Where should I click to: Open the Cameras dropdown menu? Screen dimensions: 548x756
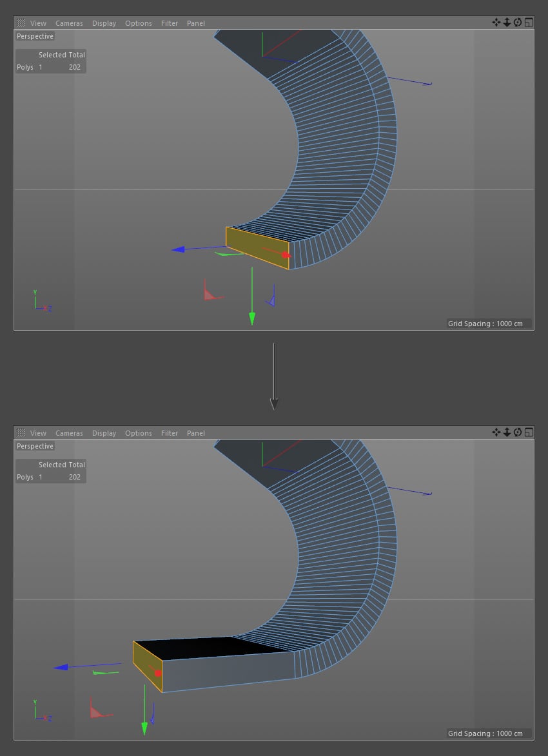point(68,23)
